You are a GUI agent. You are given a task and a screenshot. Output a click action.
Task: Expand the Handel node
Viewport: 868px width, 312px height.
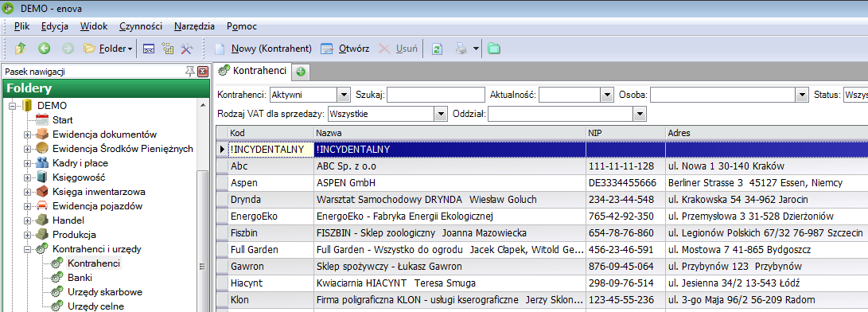tap(27, 220)
